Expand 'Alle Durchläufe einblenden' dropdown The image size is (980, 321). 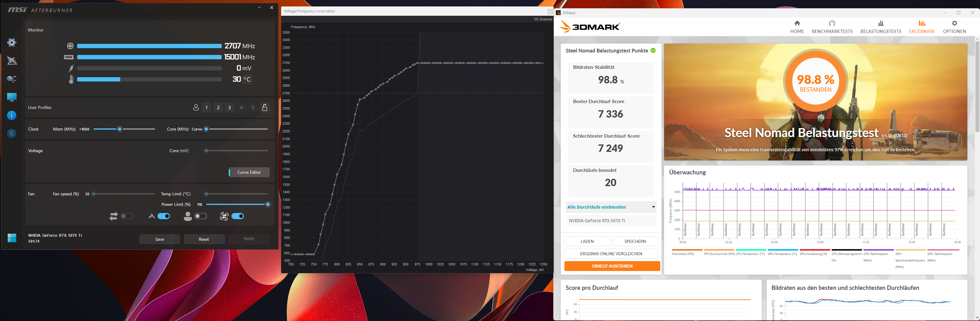tap(611, 207)
